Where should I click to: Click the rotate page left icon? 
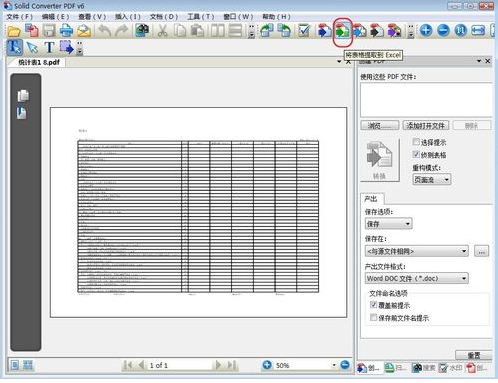[x=267, y=31]
